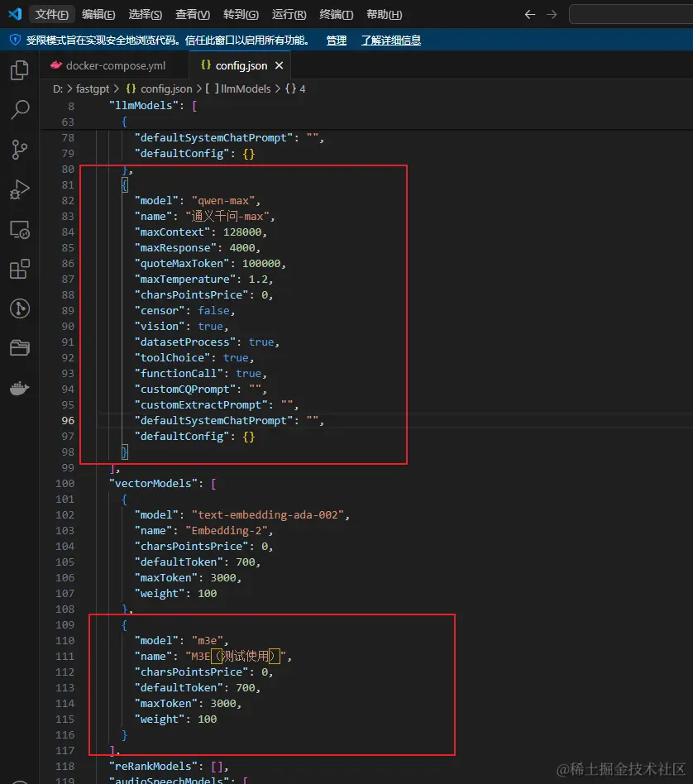This screenshot has height=784, width=693.
Task: Click the JSON braces icon in config.json tab
Action: tap(205, 65)
